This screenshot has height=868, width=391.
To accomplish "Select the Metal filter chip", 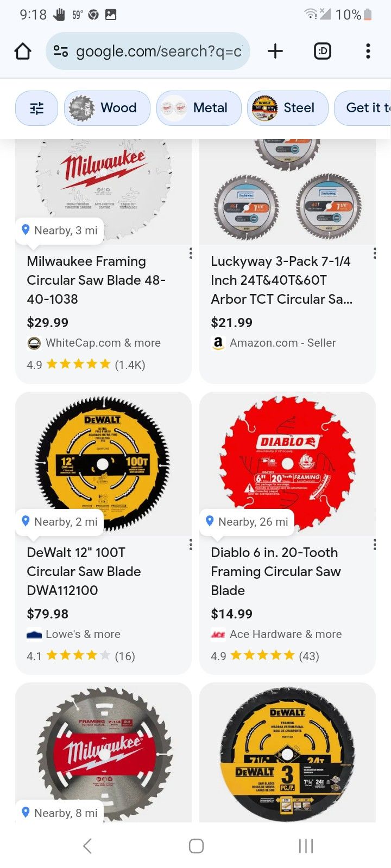I will 199,108.
